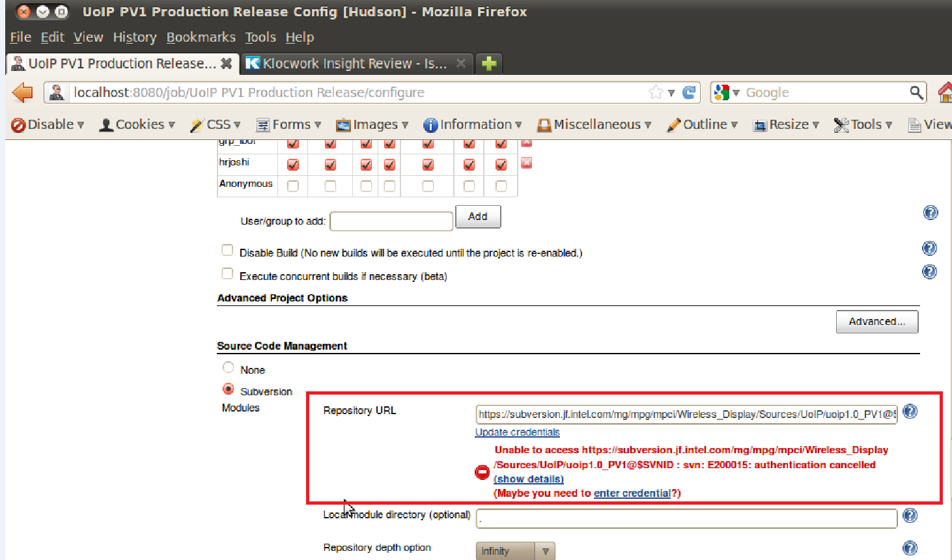
Task: Focus the Local module directory field
Action: (x=686, y=519)
